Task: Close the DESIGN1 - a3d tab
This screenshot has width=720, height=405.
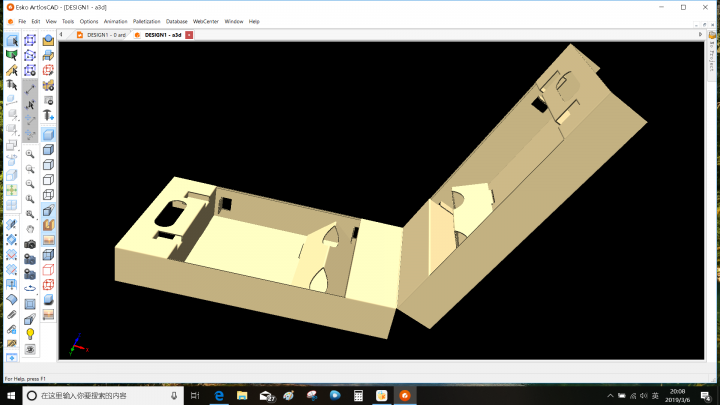Action: (190, 35)
